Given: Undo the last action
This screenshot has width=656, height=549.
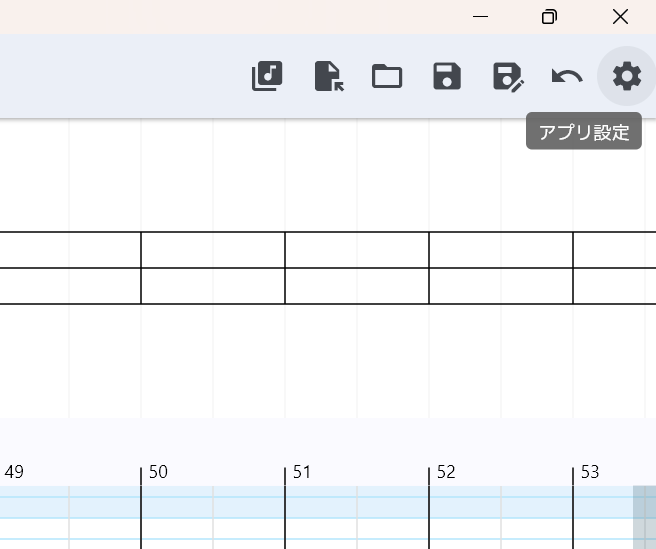Looking at the screenshot, I should (x=567, y=76).
